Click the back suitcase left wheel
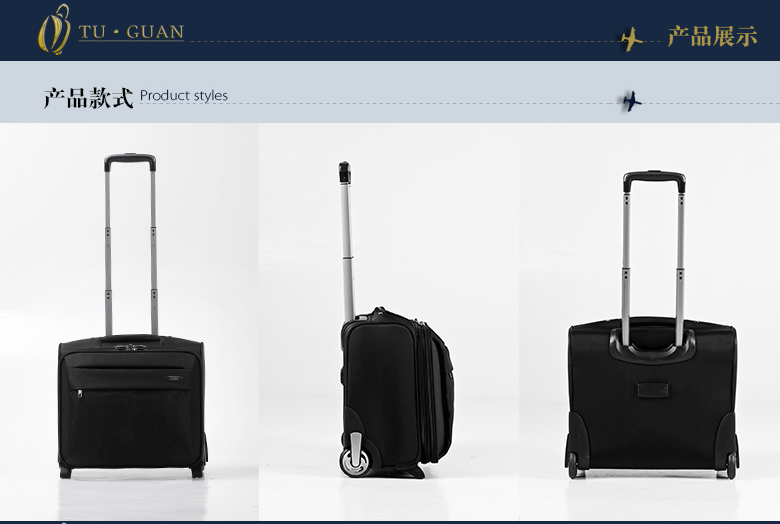Screen dimensions: 780x524 coord(572,465)
